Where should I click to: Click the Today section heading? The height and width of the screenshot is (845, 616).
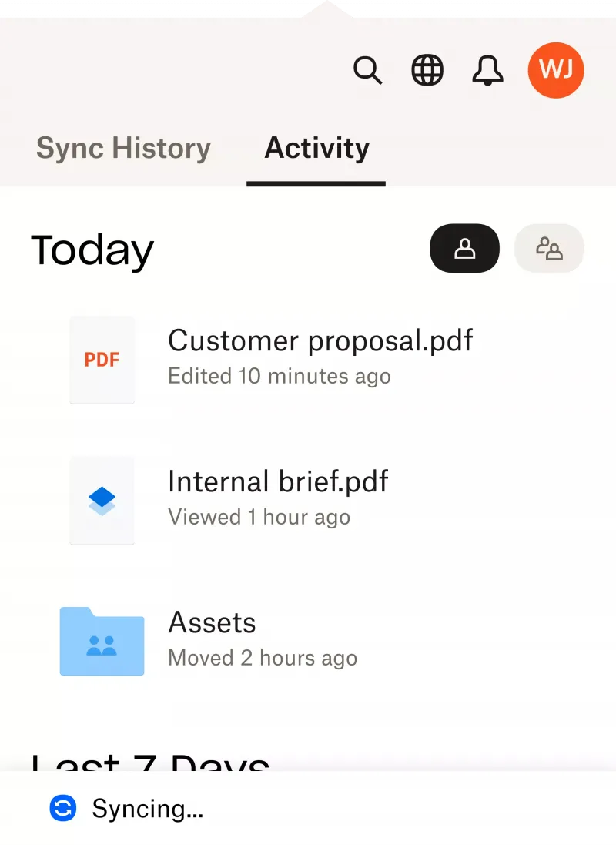(x=92, y=250)
